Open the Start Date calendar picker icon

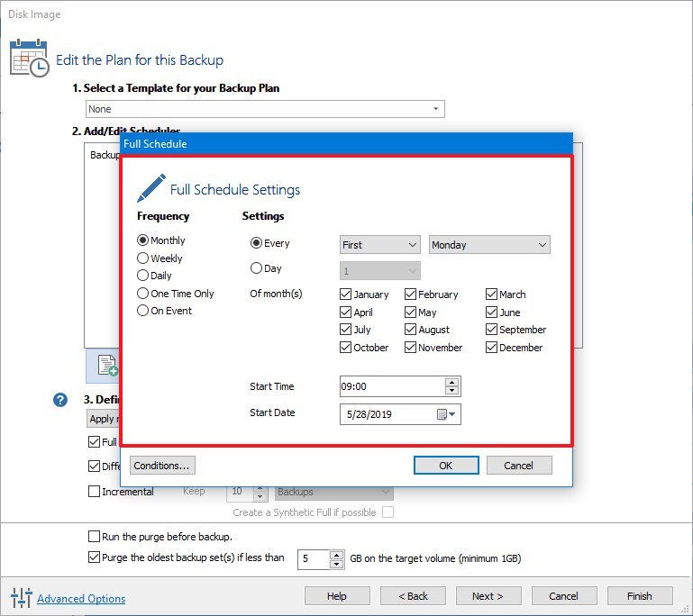pos(445,414)
